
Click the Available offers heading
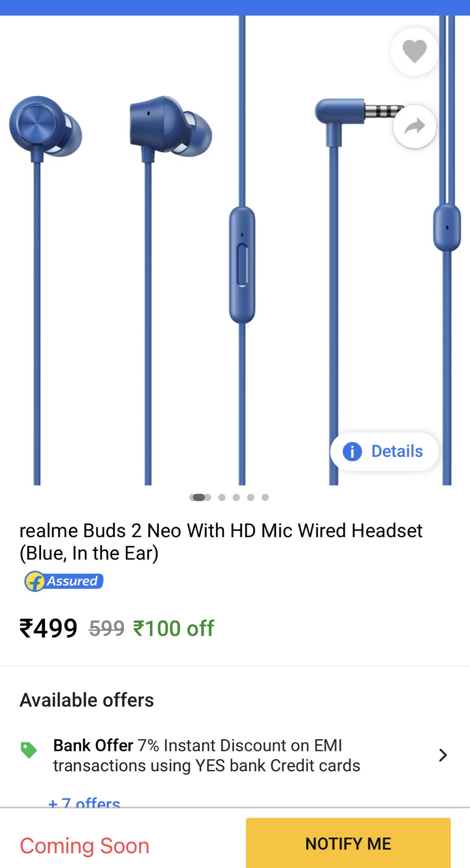(x=87, y=700)
